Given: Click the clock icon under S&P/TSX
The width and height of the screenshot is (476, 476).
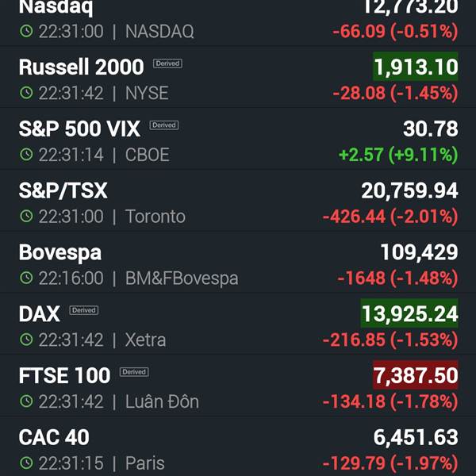Looking at the screenshot, I should pos(26,216).
